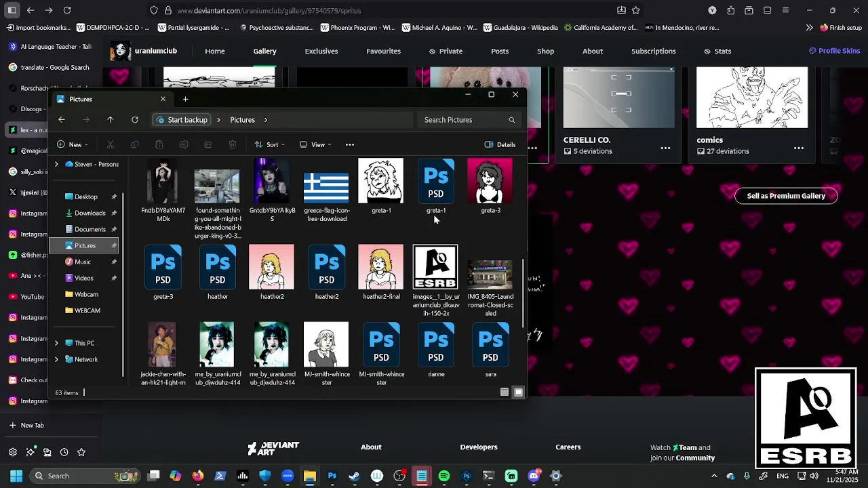Open Downloads in Explorer navigation pane
This screenshot has height=488, width=868.
tap(90, 213)
